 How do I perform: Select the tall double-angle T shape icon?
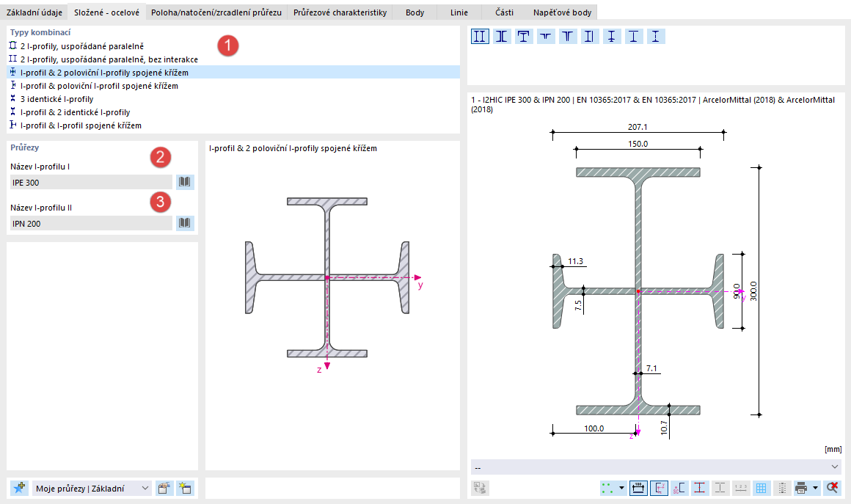point(568,37)
